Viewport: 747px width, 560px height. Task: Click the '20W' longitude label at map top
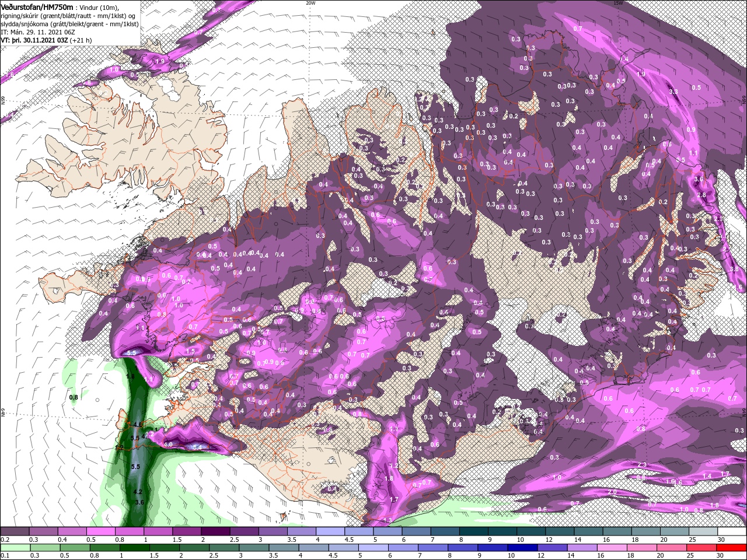tap(310, 2)
